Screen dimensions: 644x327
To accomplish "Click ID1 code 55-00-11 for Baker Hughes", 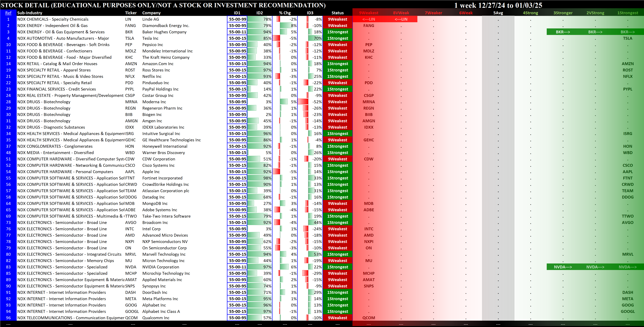I will [237, 32].
